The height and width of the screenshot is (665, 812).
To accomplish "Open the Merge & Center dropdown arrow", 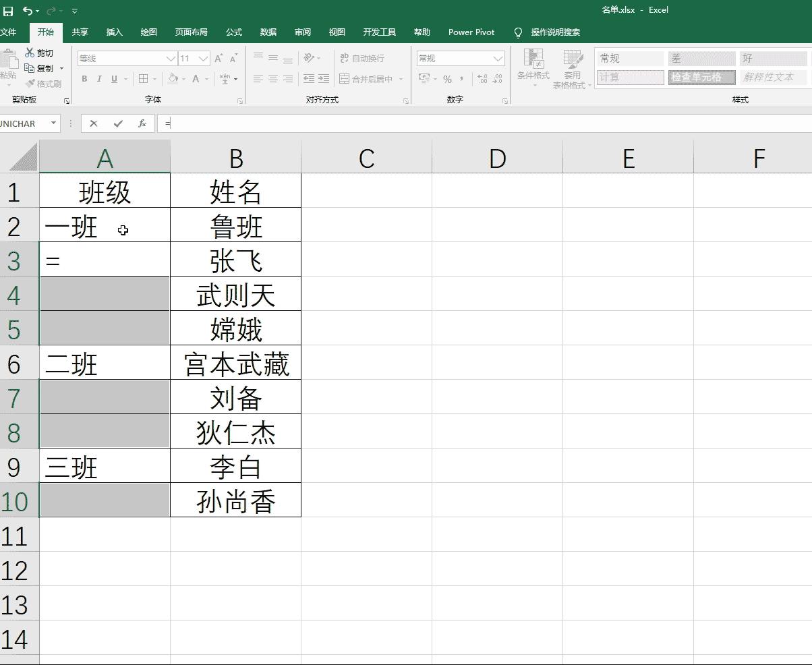I will point(401,79).
